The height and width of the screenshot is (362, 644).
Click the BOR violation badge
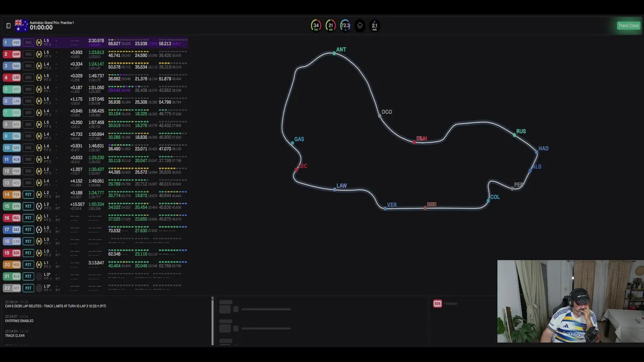click(x=437, y=304)
